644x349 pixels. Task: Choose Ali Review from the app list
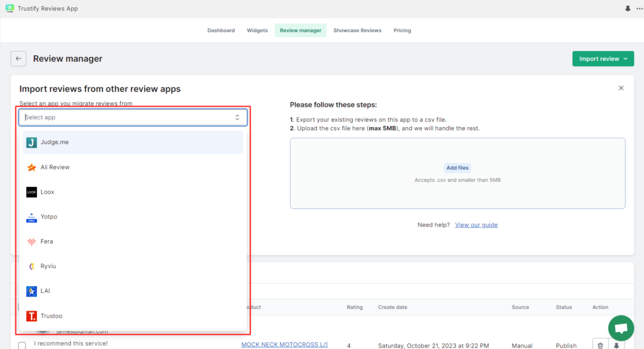pyautogui.click(x=133, y=167)
